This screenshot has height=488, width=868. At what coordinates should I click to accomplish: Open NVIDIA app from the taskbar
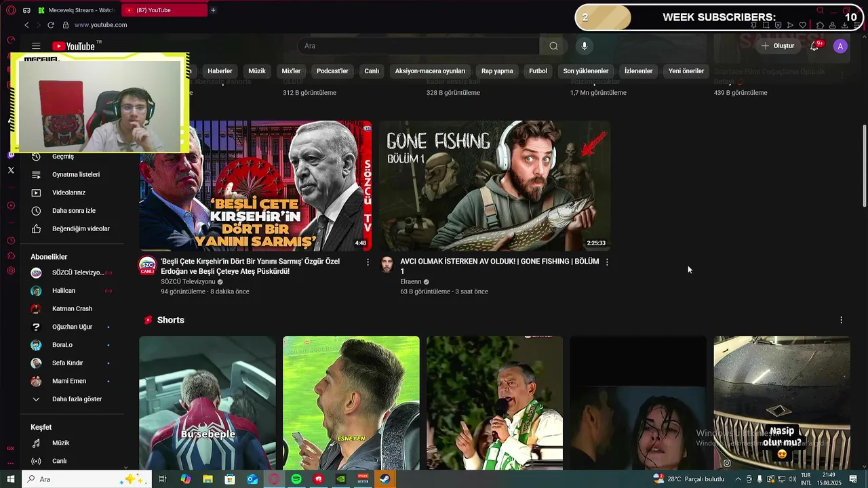point(340,479)
